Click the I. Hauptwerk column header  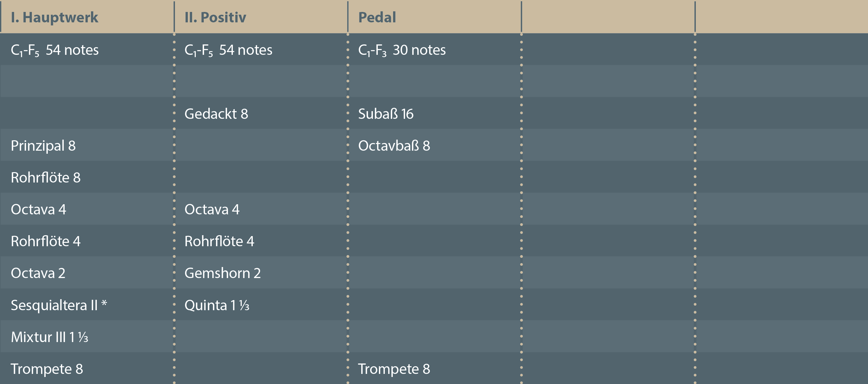coord(54,17)
